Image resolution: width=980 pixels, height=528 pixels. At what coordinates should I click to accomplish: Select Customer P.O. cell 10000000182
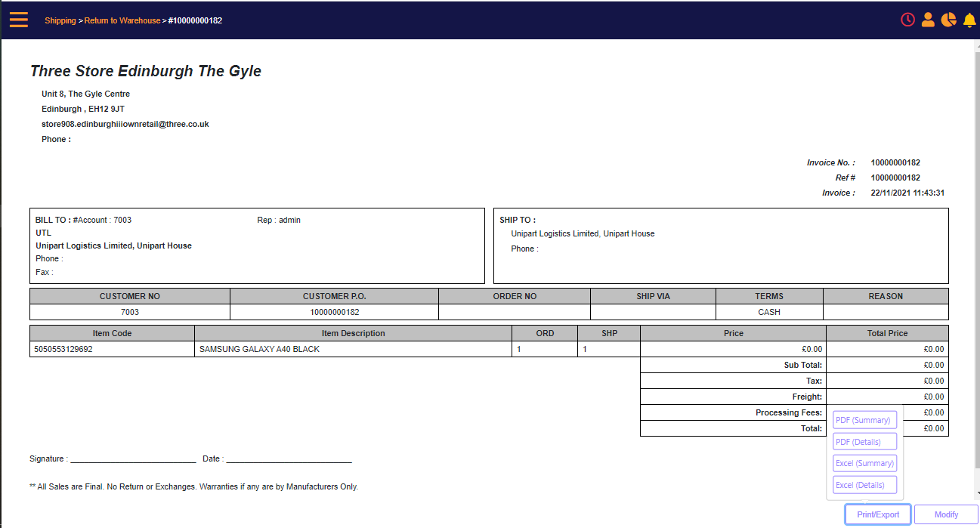click(x=334, y=312)
